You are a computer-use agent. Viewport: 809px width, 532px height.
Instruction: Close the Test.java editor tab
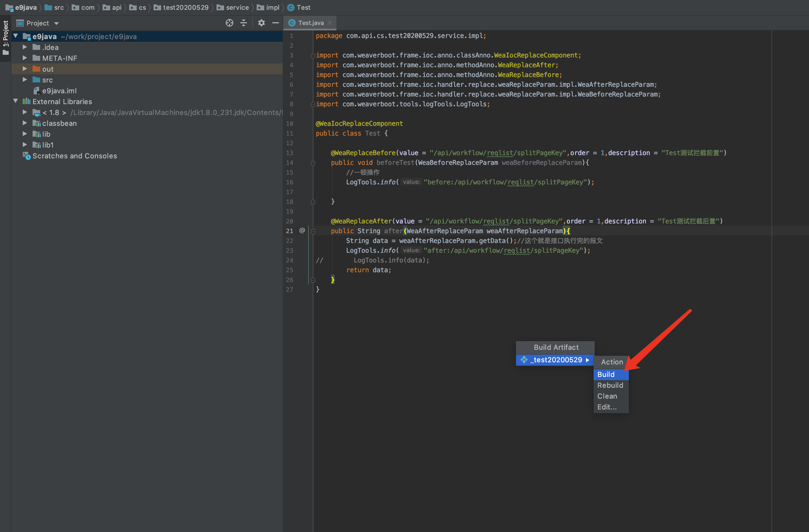pos(330,23)
